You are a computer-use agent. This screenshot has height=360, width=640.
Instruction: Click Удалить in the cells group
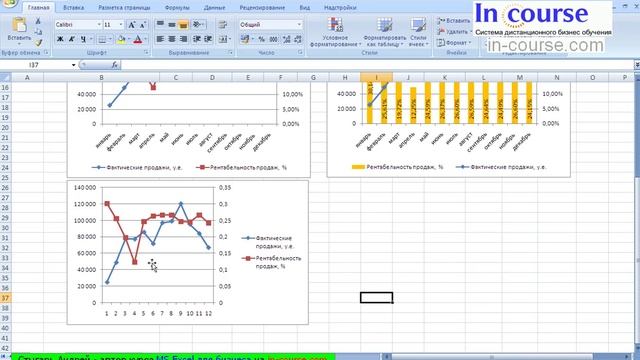point(453,31)
